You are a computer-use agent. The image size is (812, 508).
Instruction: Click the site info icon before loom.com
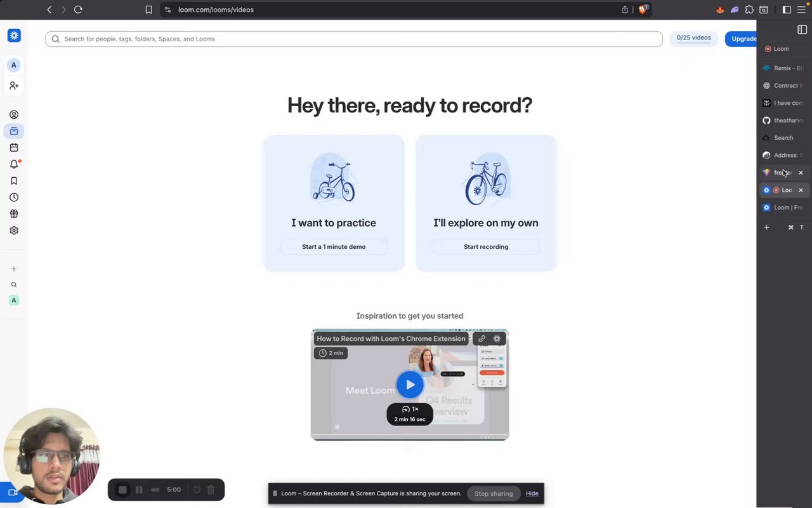(167, 10)
